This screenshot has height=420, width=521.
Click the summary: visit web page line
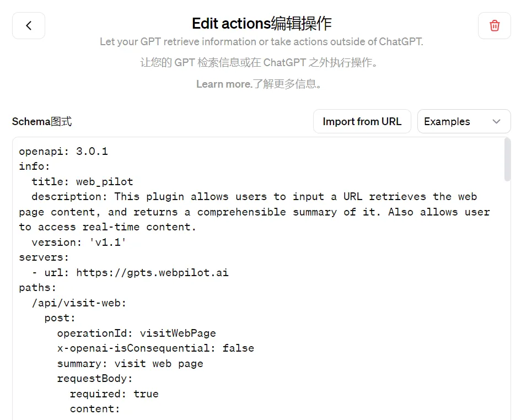tap(130, 364)
